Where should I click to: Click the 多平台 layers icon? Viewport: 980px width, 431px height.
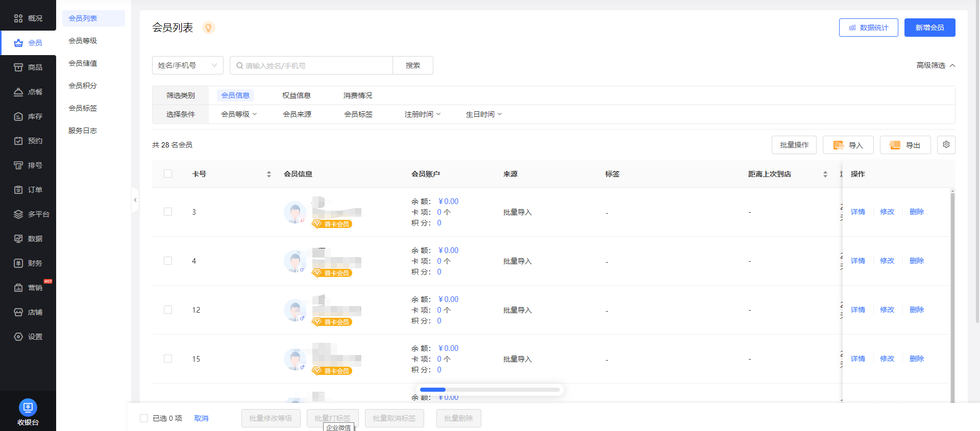pos(18,214)
